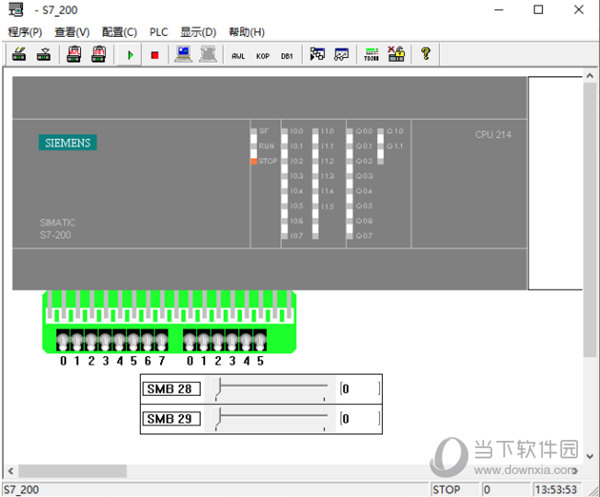Toggle input switch 5 in first bank

pos(134,340)
